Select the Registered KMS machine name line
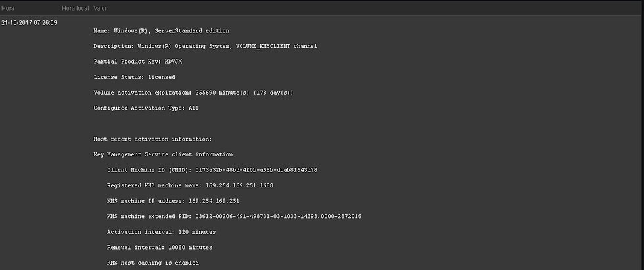This screenshot has height=270, width=644. [190, 185]
